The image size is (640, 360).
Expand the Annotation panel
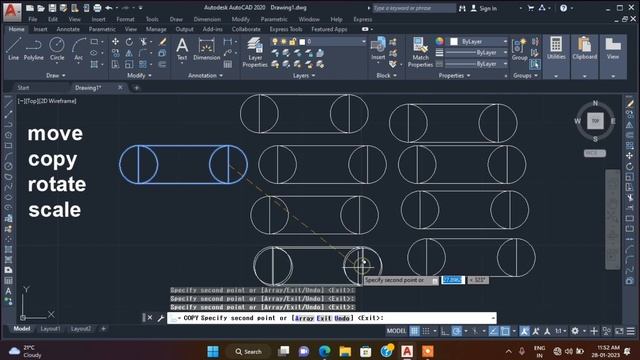(x=205, y=76)
